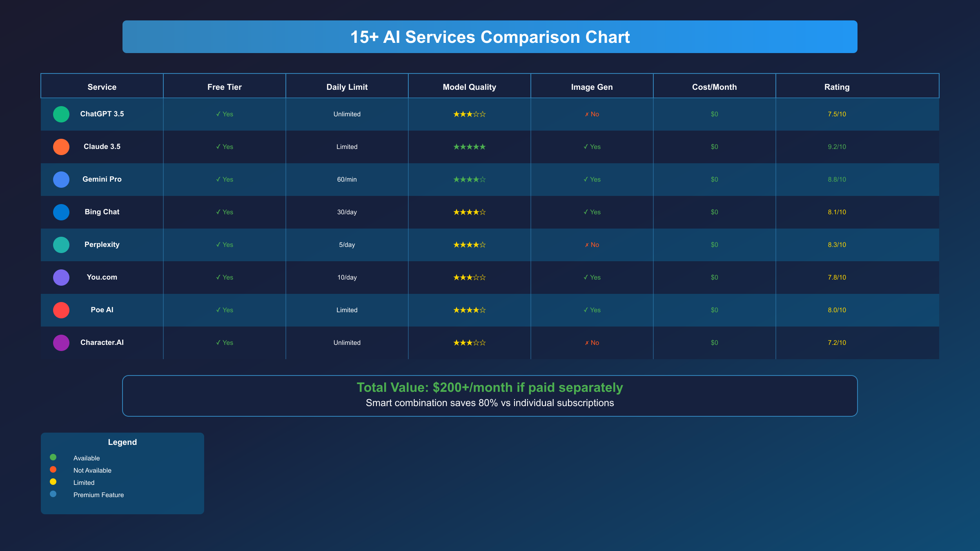Click the Bing Chat service name
980x551 pixels.
click(102, 212)
